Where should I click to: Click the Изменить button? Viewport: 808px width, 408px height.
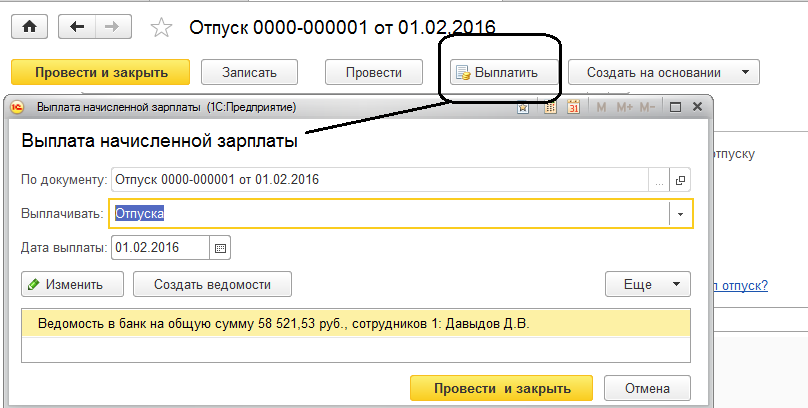click(72, 284)
